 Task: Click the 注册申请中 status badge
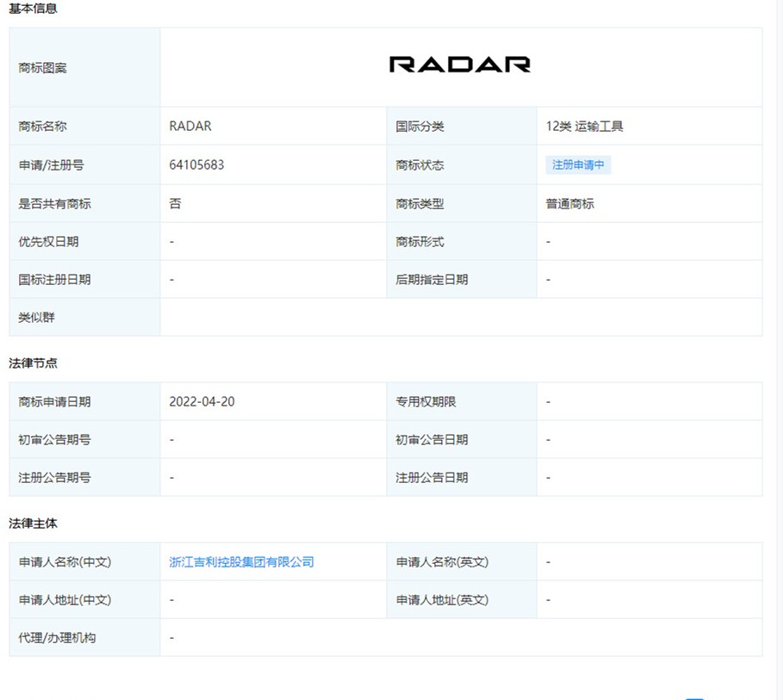coord(578,164)
